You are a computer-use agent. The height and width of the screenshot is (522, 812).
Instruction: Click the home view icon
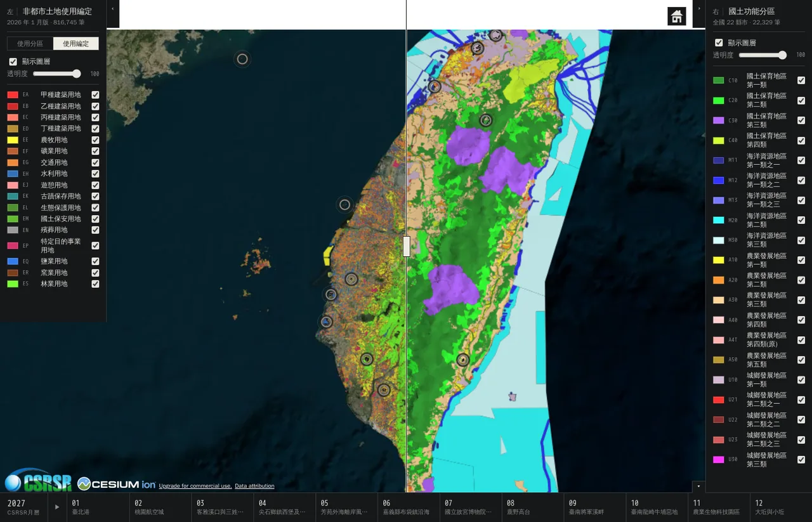tap(677, 16)
